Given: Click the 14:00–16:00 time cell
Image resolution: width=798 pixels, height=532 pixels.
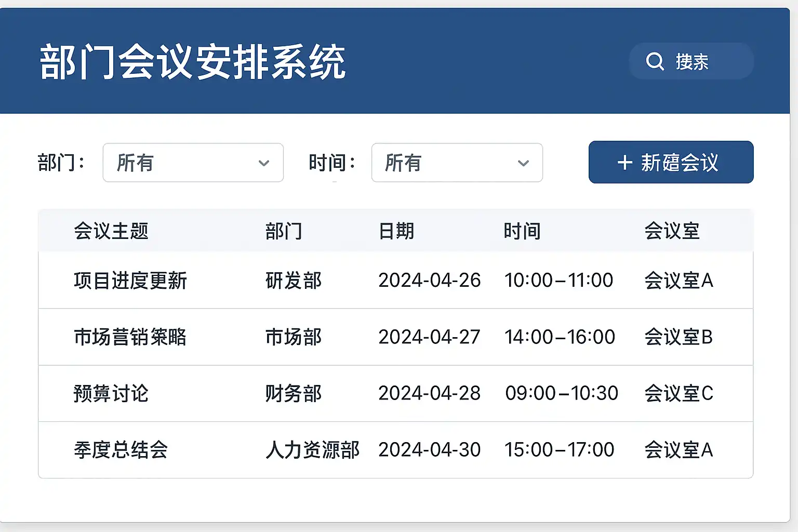Looking at the screenshot, I should point(560,337).
